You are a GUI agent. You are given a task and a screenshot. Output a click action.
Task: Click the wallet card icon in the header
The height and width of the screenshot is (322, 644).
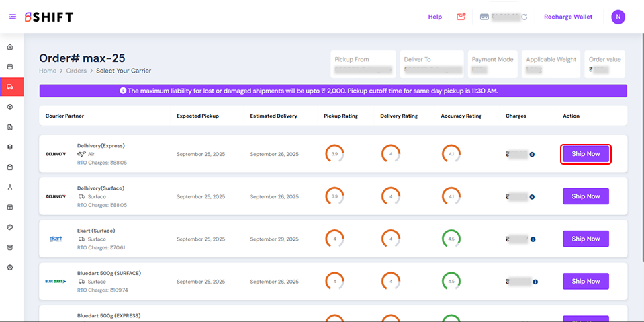484,17
